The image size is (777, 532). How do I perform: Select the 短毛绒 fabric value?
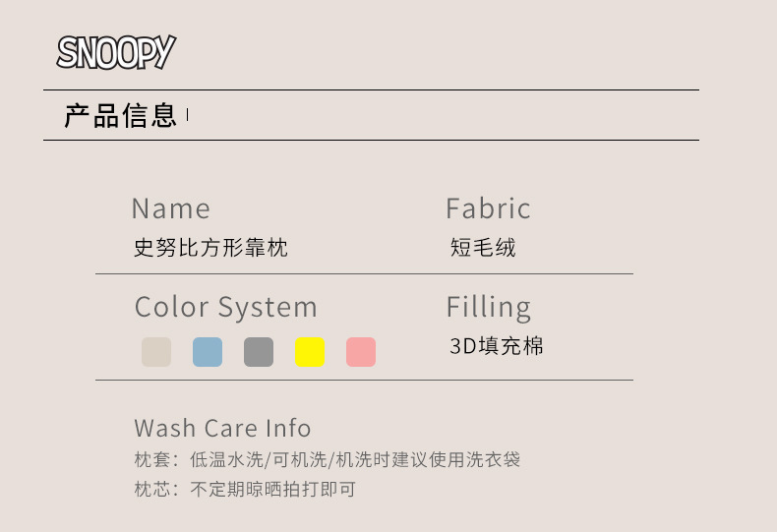click(x=483, y=248)
